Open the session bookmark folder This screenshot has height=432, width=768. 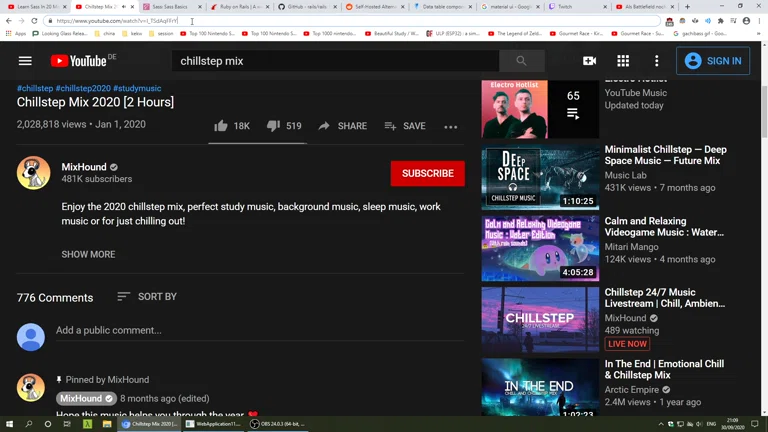tap(161, 34)
